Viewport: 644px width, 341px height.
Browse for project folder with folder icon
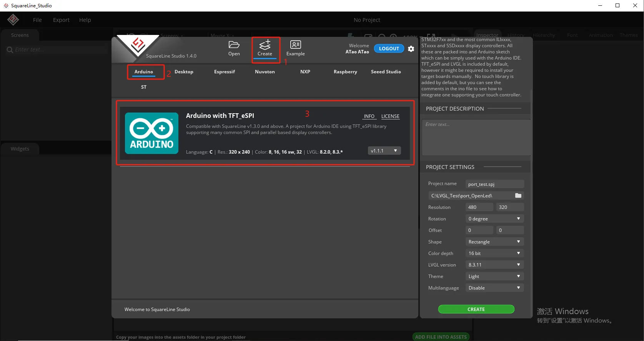coord(518,195)
